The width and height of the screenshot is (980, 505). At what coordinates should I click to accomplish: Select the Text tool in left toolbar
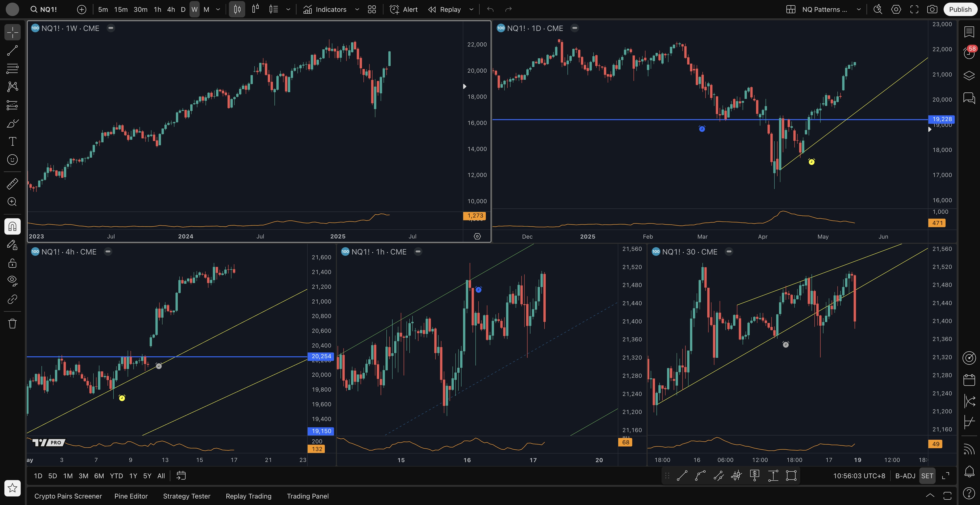tap(12, 141)
